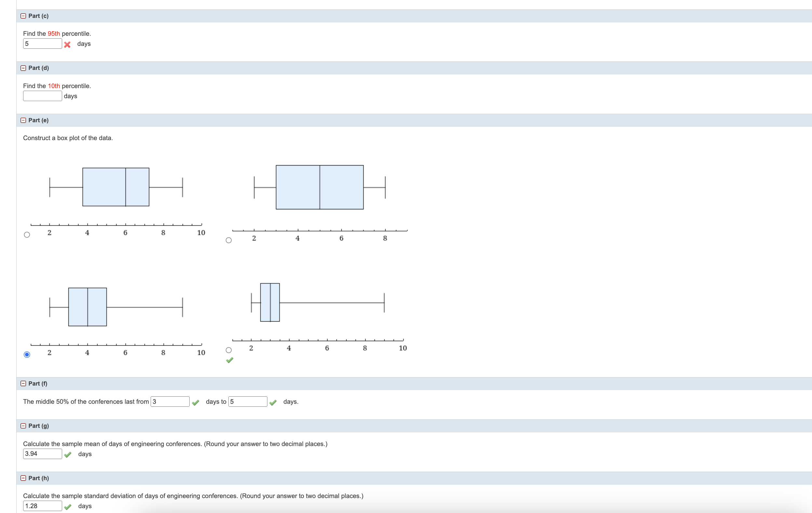Collapse the Part (g) section
This screenshot has width=812, height=513.
[x=23, y=426]
